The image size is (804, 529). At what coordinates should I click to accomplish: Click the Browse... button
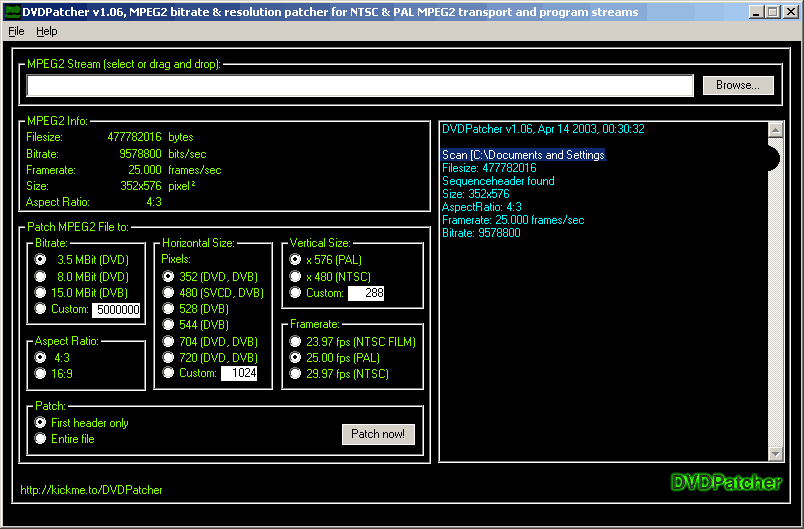tap(738, 85)
